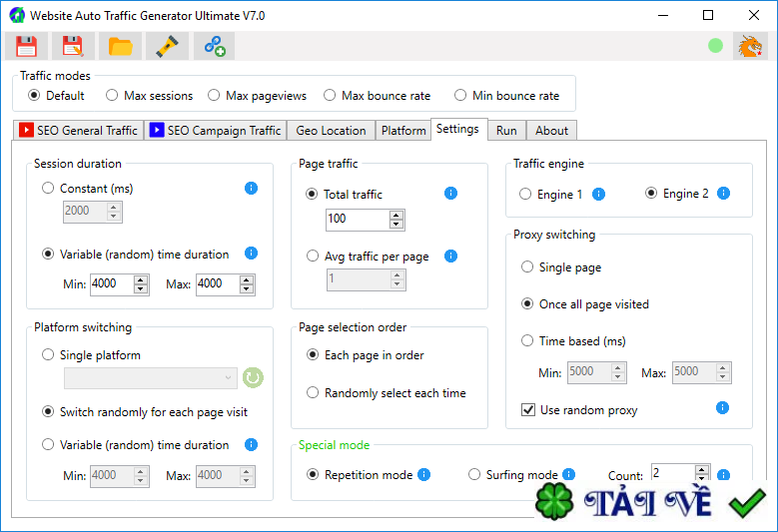Click the green refresh platform list button
Image resolution: width=778 pixels, height=532 pixels.
click(x=253, y=378)
